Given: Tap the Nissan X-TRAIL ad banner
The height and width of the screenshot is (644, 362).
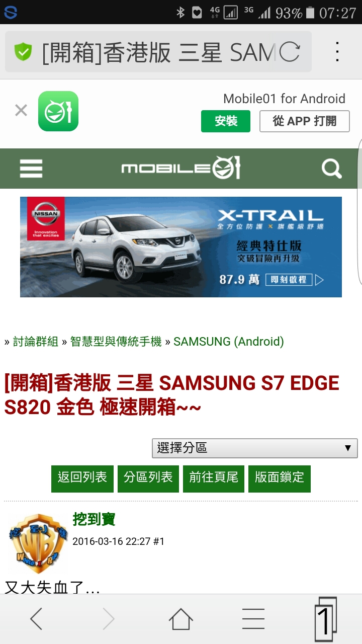Looking at the screenshot, I should click(181, 247).
